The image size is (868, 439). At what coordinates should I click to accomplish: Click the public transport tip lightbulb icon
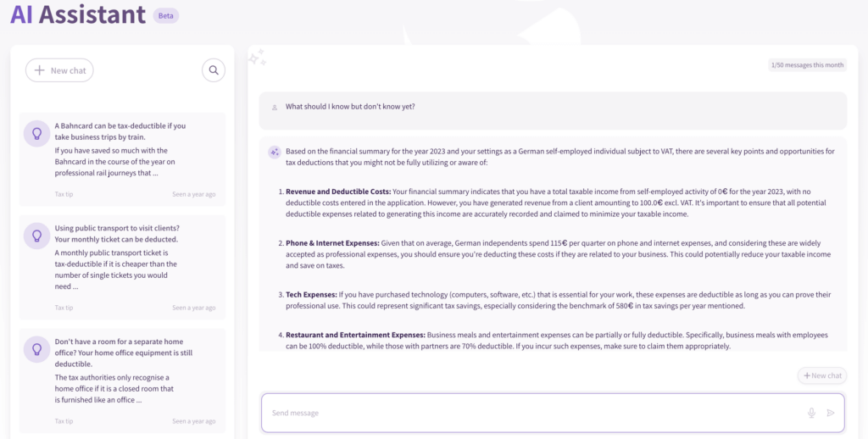[x=36, y=236]
